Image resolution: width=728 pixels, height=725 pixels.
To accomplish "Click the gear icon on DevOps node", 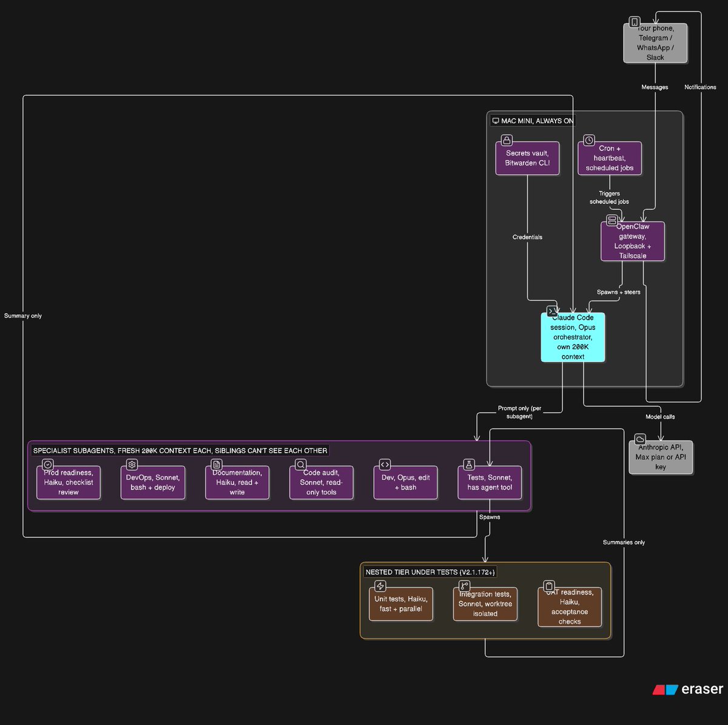I will 132,465.
